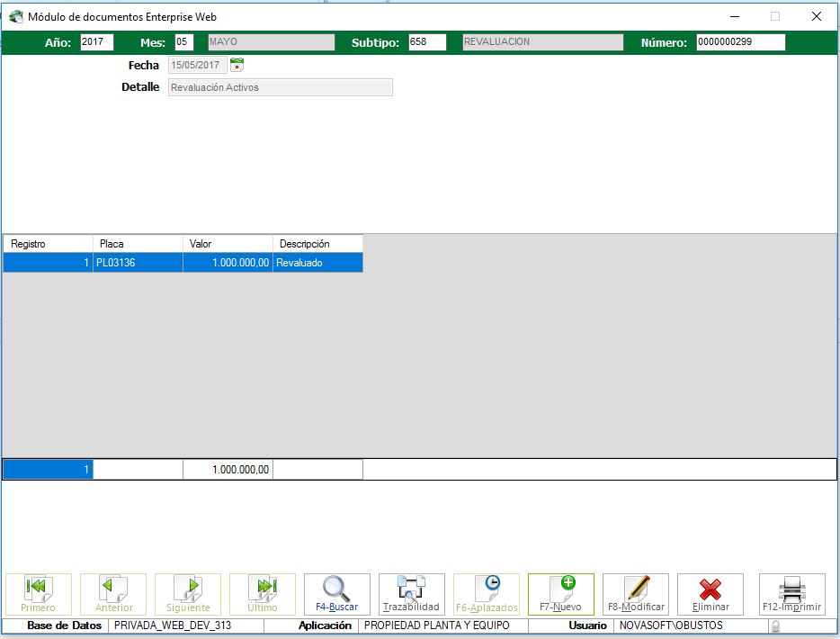Click the lock icon in status bar

coord(775,625)
